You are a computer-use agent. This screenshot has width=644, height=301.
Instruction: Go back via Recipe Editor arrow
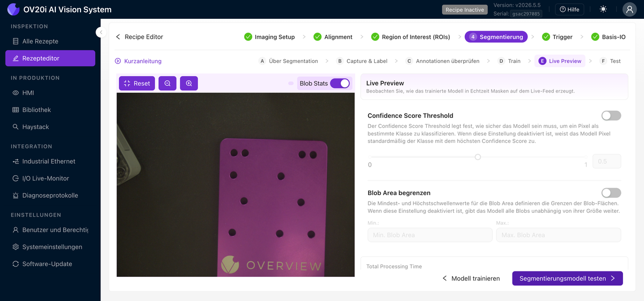(139, 37)
